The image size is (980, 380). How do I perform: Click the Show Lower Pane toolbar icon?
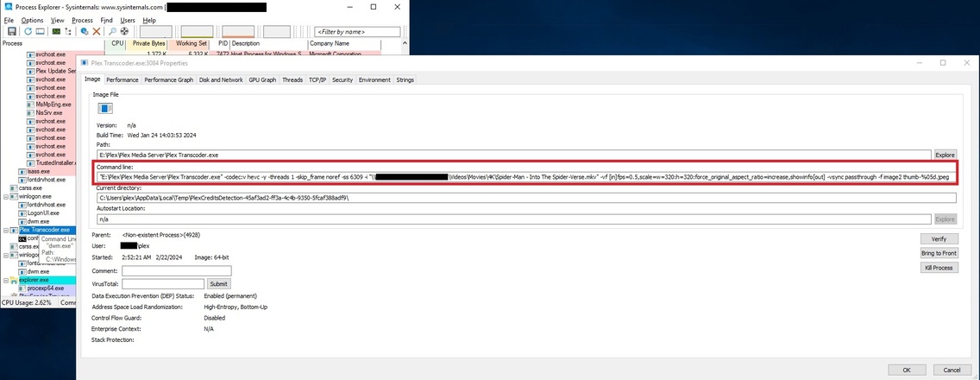[40, 31]
